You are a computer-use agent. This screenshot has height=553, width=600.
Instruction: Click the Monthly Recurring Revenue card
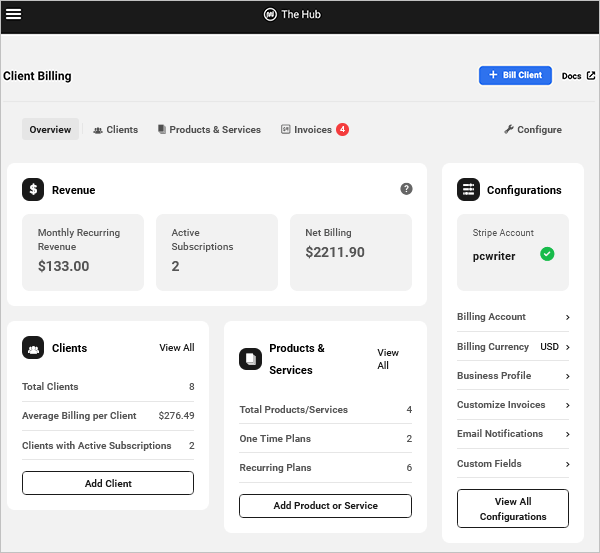[83, 252]
